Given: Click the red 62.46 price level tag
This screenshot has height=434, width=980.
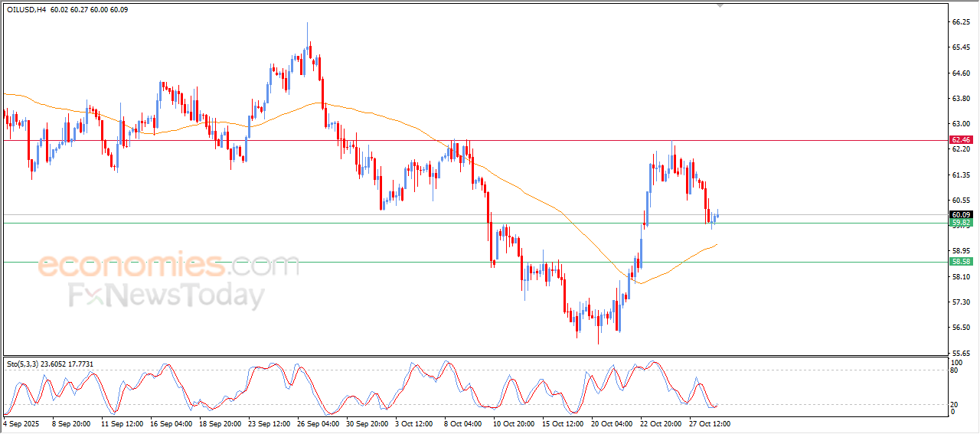Looking at the screenshot, I should [x=960, y=140].
